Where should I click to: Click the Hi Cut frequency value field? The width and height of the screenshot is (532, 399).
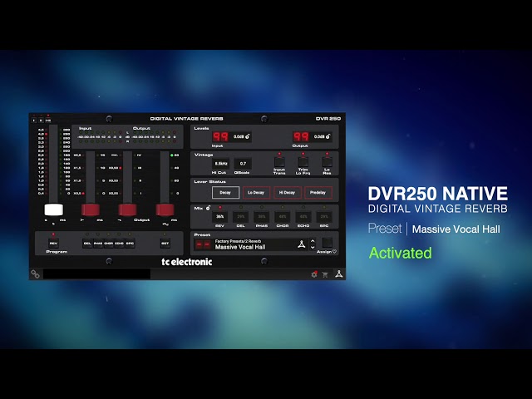pyautogui.click(x=220, y=164)
